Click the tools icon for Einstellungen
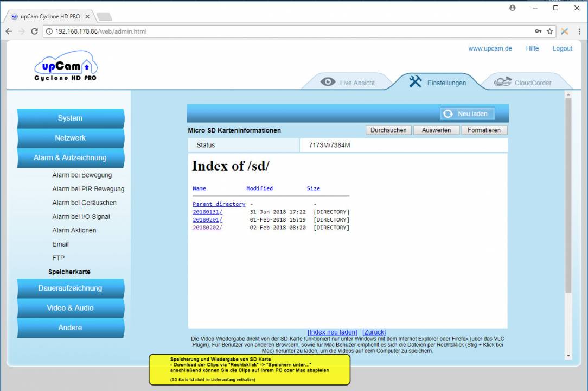Image resolution: width=588 pixels, height=391 pixels. (x=416, y=81)
